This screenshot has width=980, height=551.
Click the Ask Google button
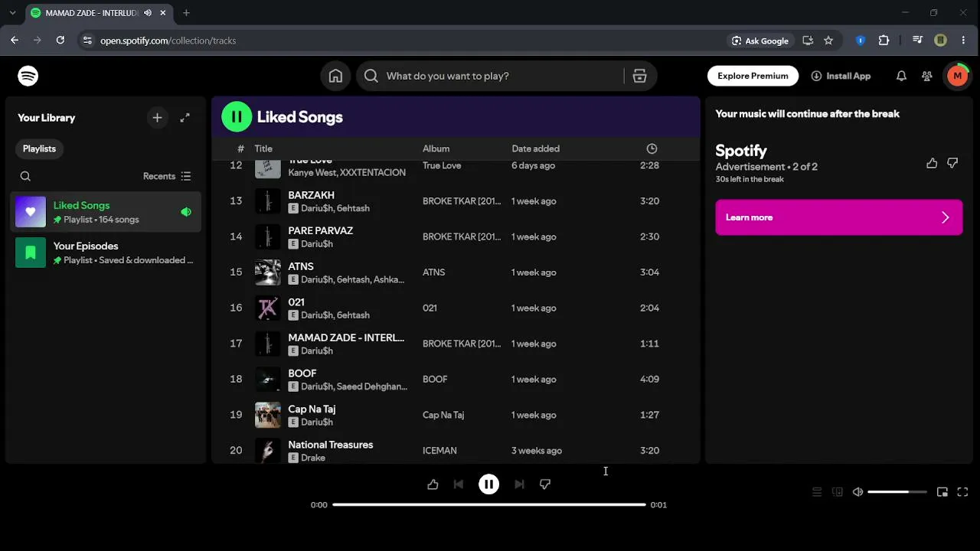click(x=760, y=41)
